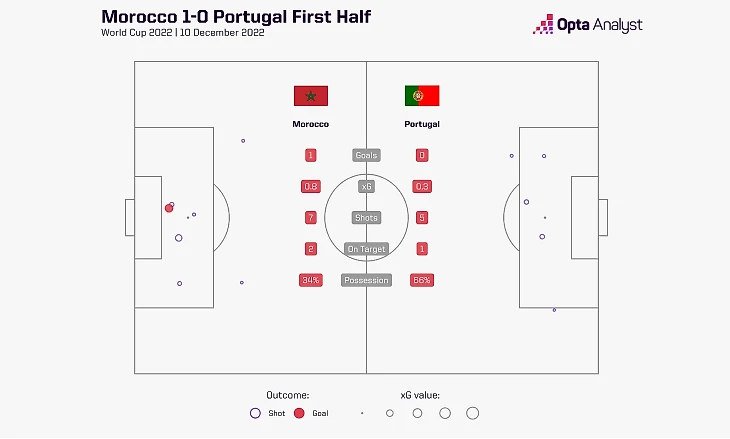
Task: Click Portugal's 0.3 xG badge
Action: point(422,186)
